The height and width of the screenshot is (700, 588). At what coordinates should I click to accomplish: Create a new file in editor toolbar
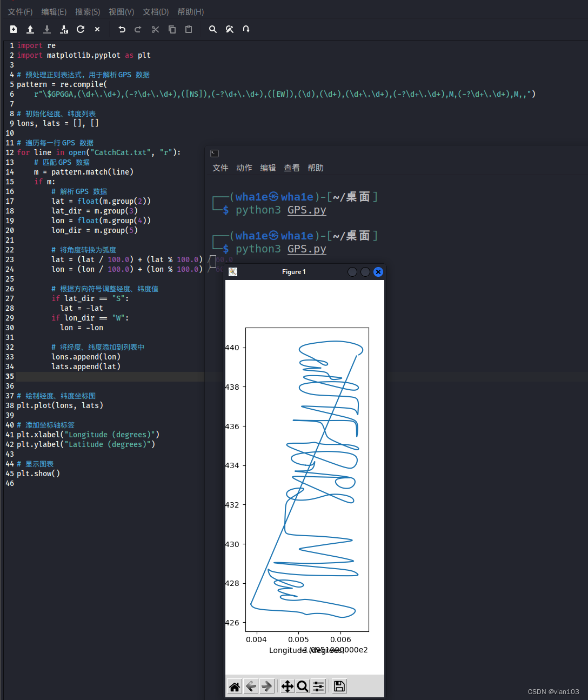14,29
